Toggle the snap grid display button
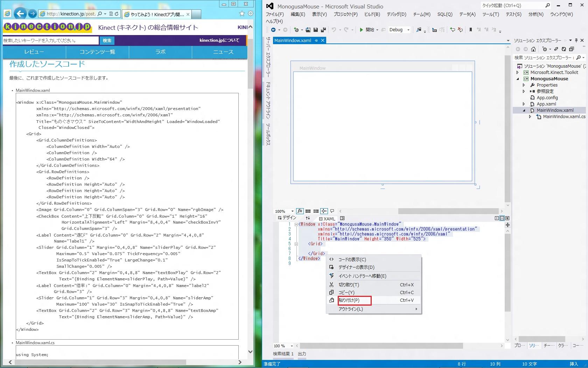Image resolution: width=588 pixels, height=368 pixels. (x=308, y=211)
